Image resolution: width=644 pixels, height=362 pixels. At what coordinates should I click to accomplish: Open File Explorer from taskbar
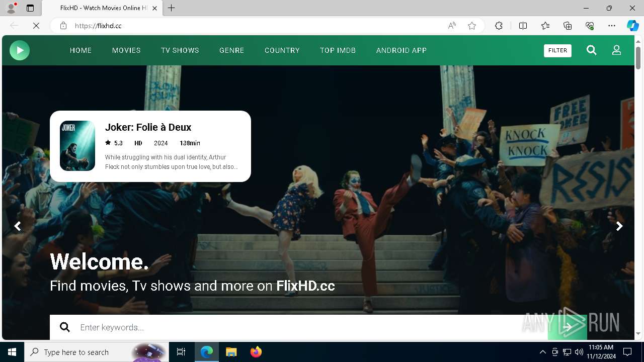tap(231, 352)
